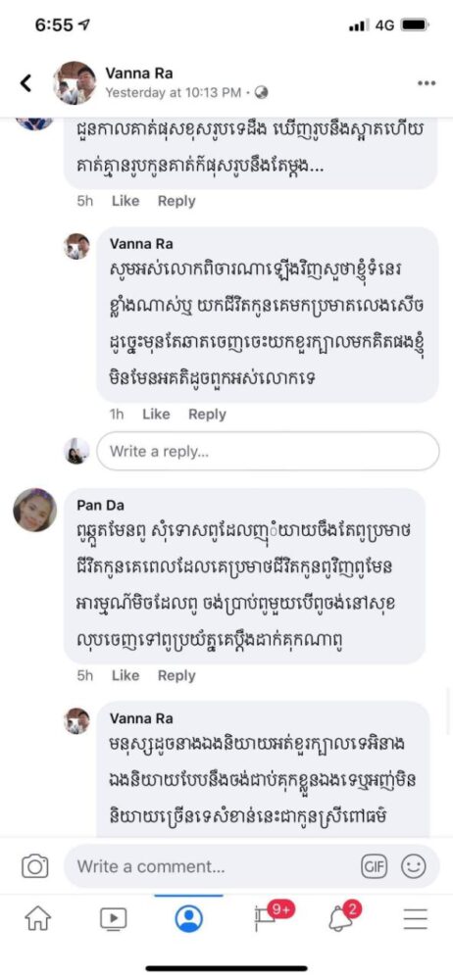453x980 pixels.
Task: Open the Profile tab icon
Action: coord(188,918)
